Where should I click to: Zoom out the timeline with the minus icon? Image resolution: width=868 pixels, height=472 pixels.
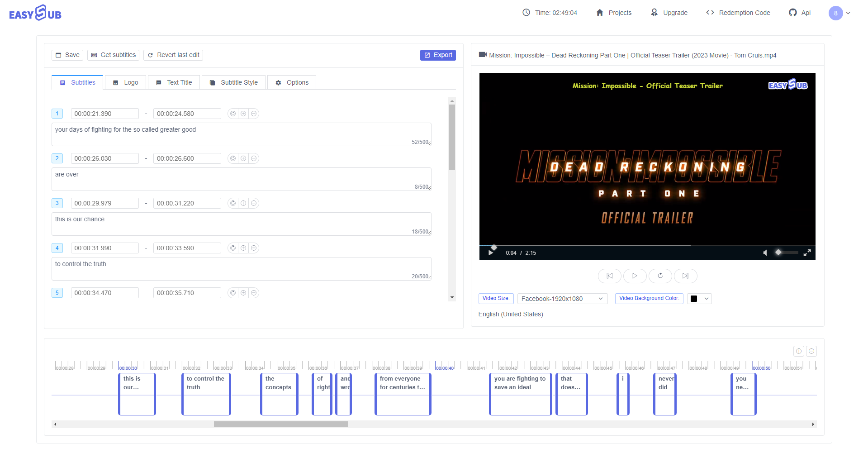[x=811, y=351]
